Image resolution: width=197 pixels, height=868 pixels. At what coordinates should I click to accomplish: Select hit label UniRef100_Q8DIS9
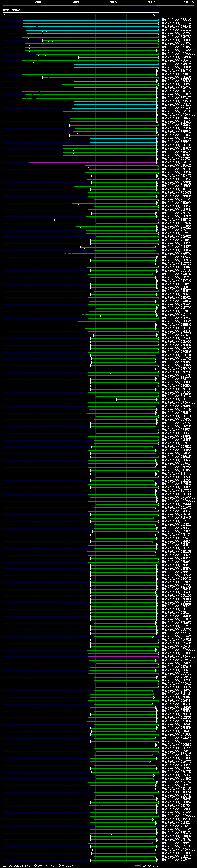177,213
